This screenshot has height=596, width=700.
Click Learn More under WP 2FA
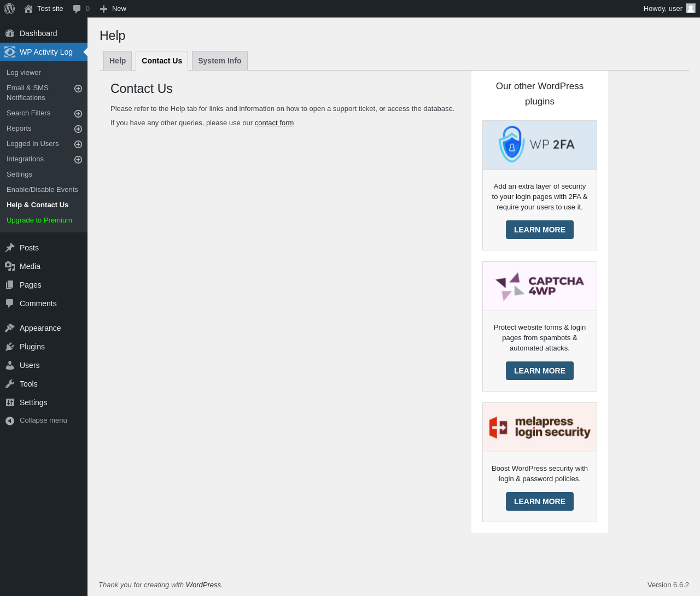540,230
